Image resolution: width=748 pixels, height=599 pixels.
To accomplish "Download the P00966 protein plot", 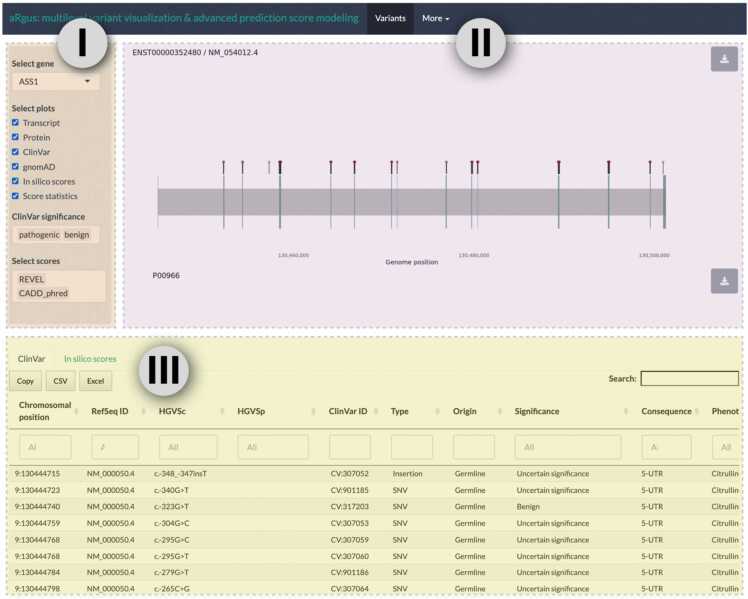I will click(724, 281).
